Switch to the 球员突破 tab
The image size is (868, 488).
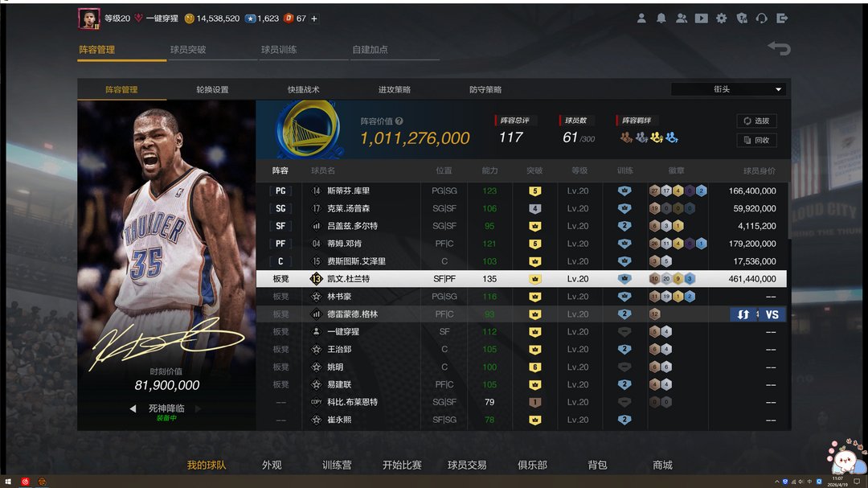pyautogui.click(x=188, y=50)
